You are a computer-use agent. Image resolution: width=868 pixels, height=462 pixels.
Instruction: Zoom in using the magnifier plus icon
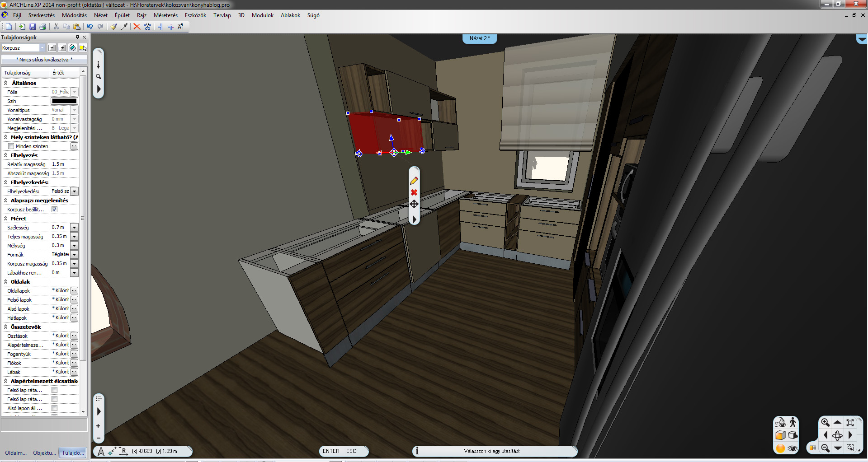click(x=825, y=422)
